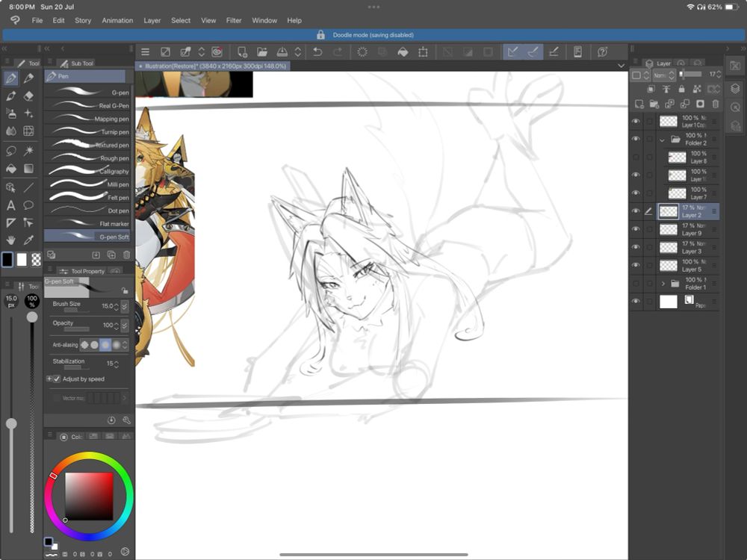Hide Layer 9 with its eye icon

(636, 229)
